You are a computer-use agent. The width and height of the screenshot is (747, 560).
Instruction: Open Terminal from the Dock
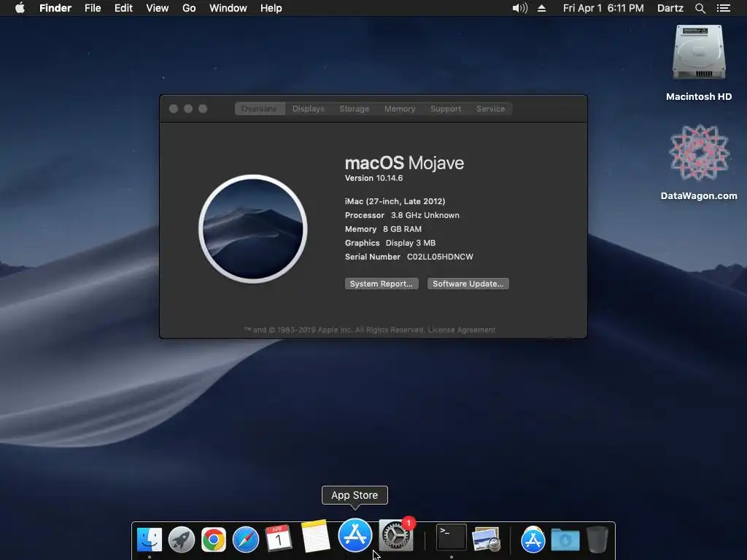(451, 537)
